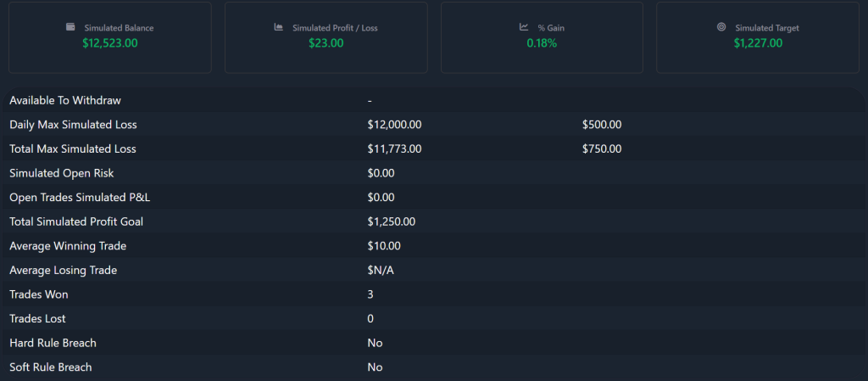This screenshot has height=381, width=868.
Task: Click the line chart icon beside % Gain
Action: tap(524, 26)
